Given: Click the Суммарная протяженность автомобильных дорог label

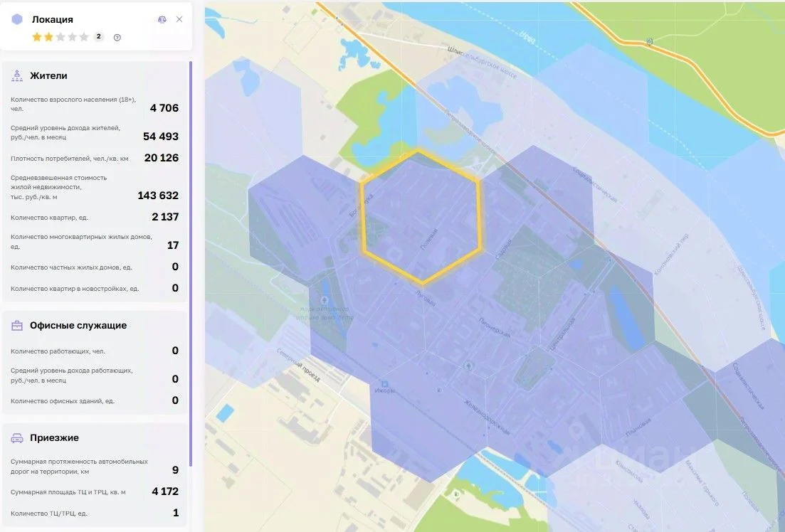Looking at the screenshot, I should point(79,467).
